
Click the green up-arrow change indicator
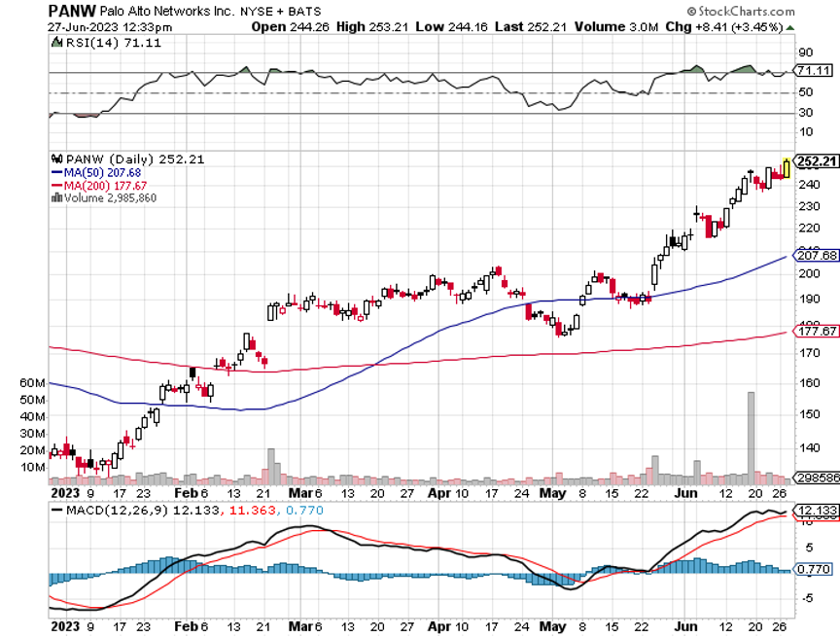(790, 28)
